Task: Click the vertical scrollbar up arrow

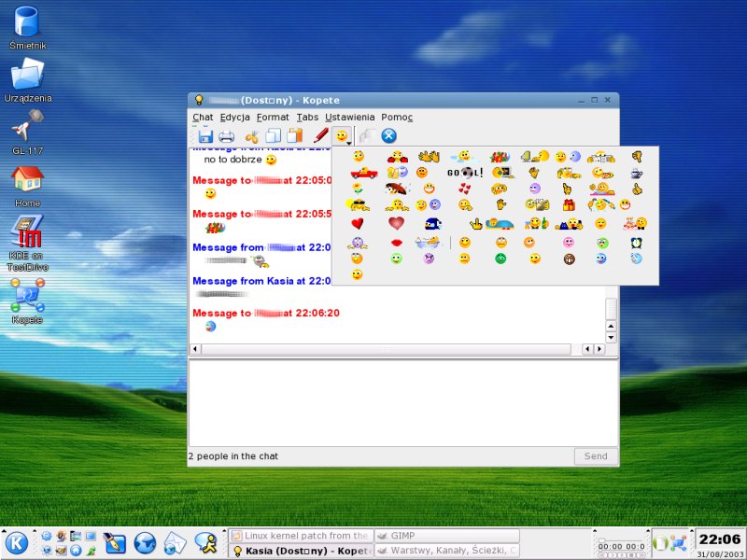Action: (611, 326)
